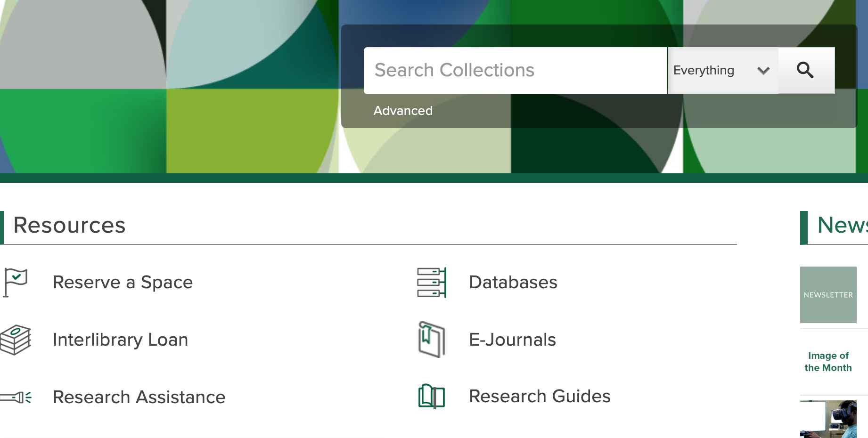Go to the Interlibrary Loan page
Screen dimensions: 868x438
click(x=120, y=340)
